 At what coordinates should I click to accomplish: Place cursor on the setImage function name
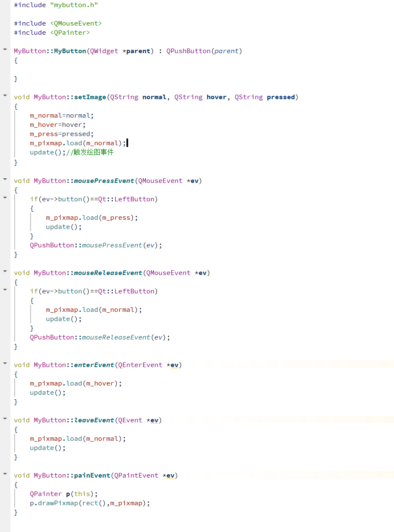coord(90,97)
